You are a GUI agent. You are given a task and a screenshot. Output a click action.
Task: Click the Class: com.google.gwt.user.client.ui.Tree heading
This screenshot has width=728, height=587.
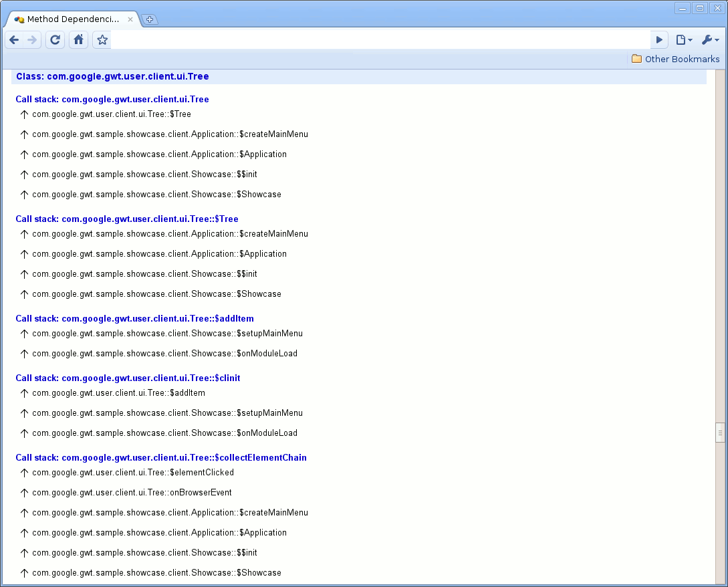pyautogui.click(x=112, y=77)
